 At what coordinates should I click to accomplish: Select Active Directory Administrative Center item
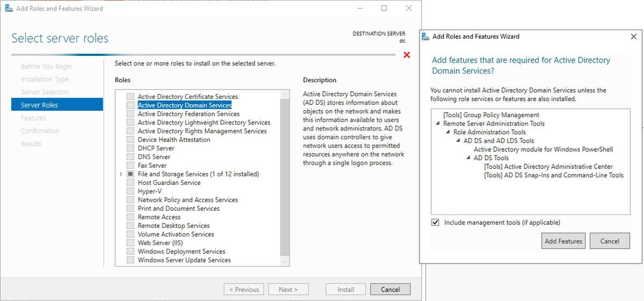coord(548,167)
